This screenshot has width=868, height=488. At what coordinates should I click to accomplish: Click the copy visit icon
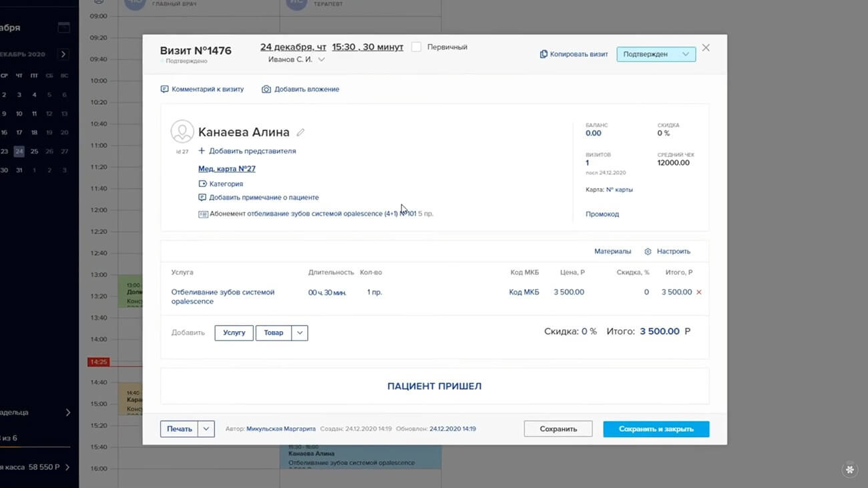pyautogui.click(x=544, y=54)
